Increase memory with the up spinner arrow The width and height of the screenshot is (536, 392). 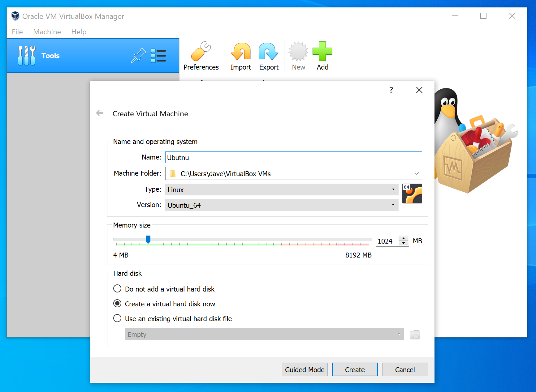point(404,238)
